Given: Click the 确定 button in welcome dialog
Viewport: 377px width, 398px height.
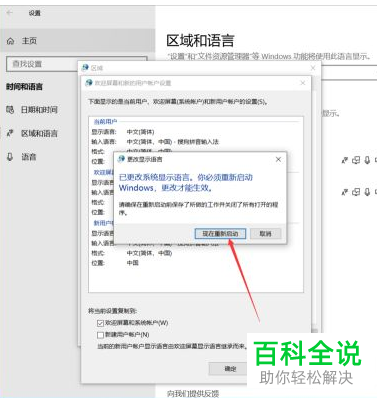Looking at the screenshot, I should point(230,368).
